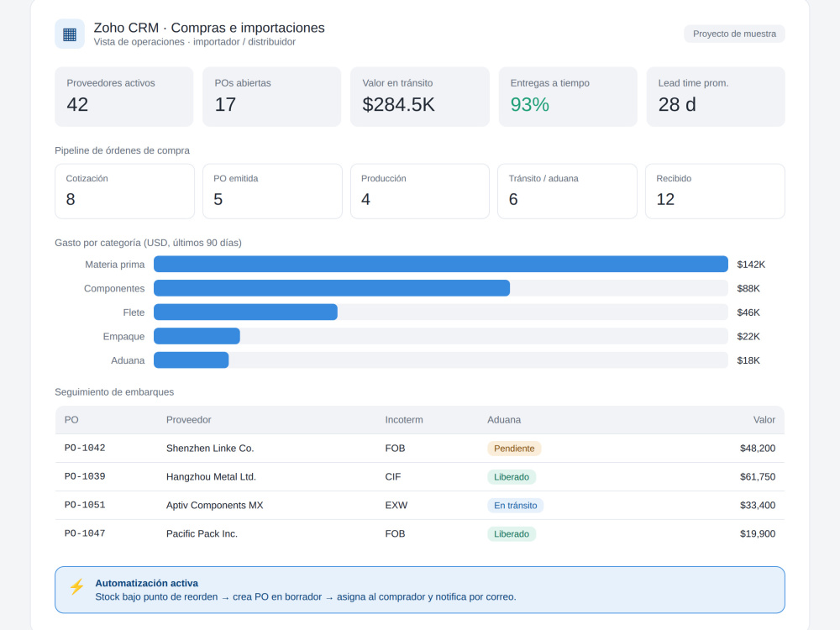Open order PO-1042
The image size is (840, 630).
(85, 448)
